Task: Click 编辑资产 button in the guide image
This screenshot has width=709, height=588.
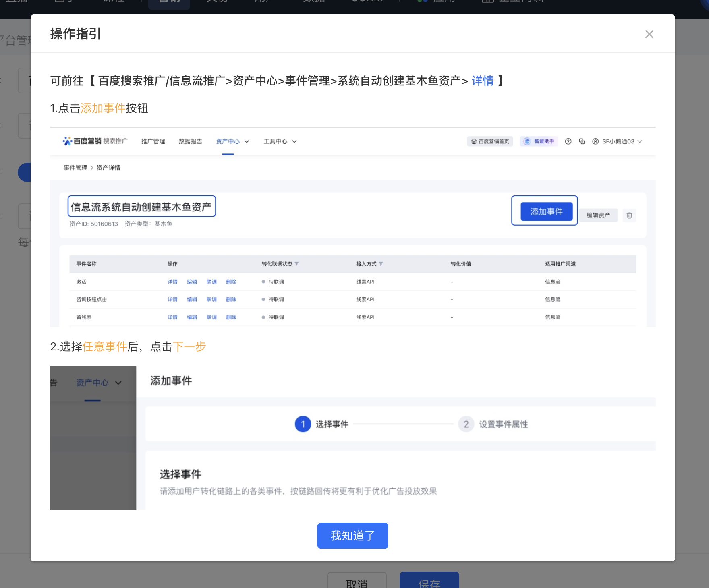Action: [598, 215]
